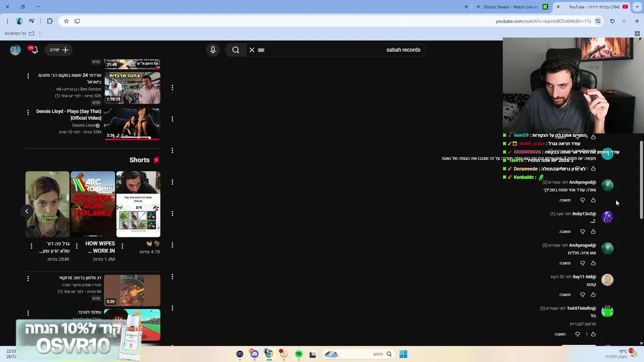Like the Boby12o2 comment
This screenshot has width=644, height=362.
[x=593, y=232]
